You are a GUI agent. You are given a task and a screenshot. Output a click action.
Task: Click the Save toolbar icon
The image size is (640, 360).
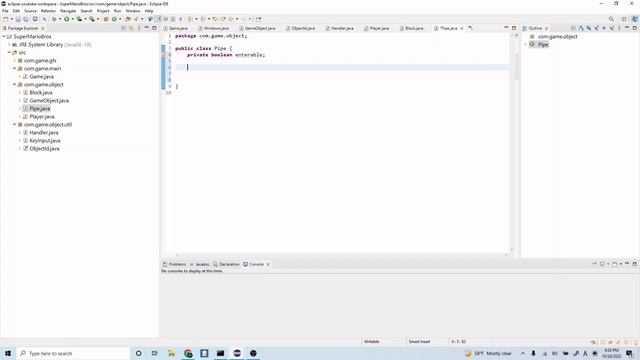pos(18,19)
